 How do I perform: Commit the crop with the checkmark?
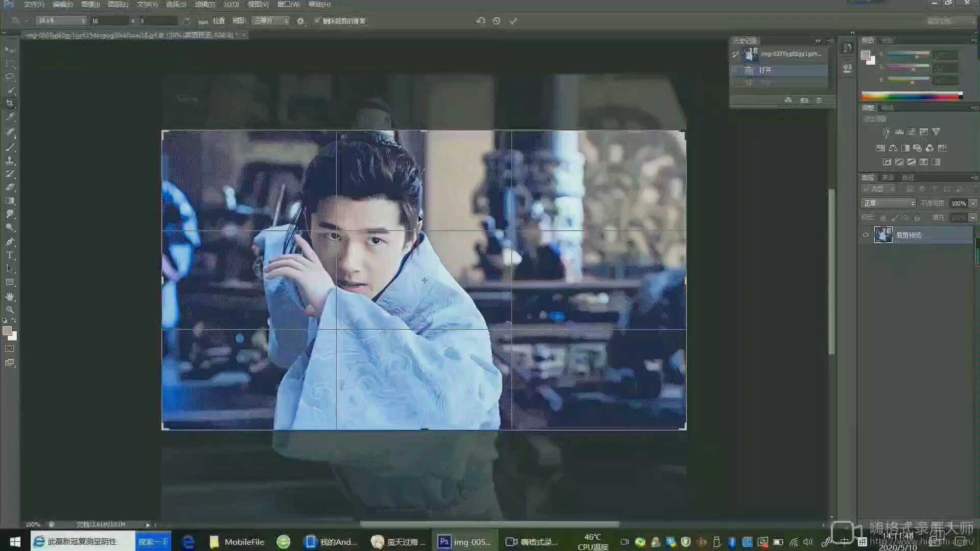tap(514, 21)
